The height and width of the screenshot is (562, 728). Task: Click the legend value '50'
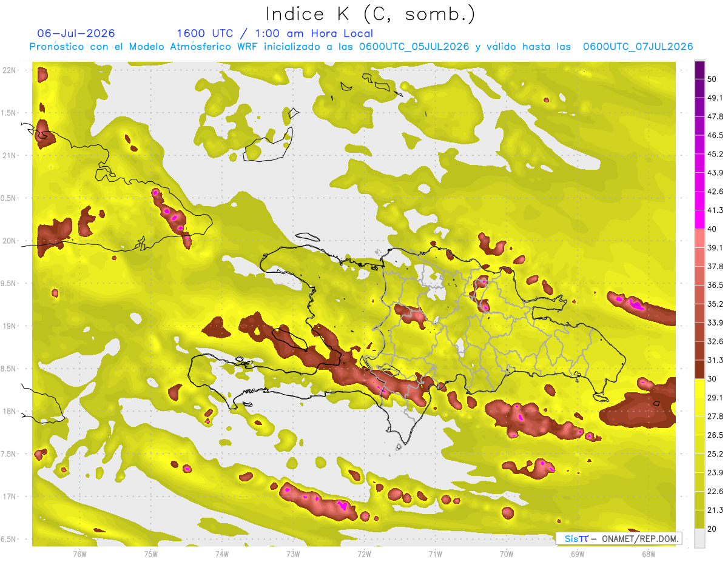pos(712,79)
